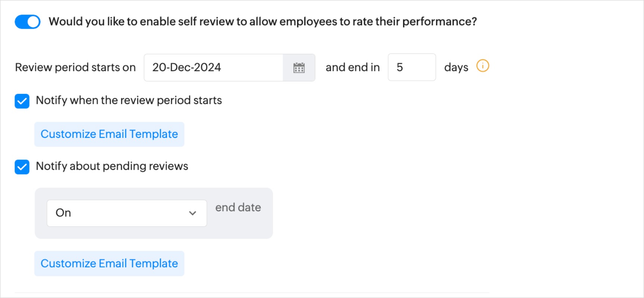Click the "Notify when the review period starts" label
Viewport: 644px width, 298px height.
click(x=129, y=100)
